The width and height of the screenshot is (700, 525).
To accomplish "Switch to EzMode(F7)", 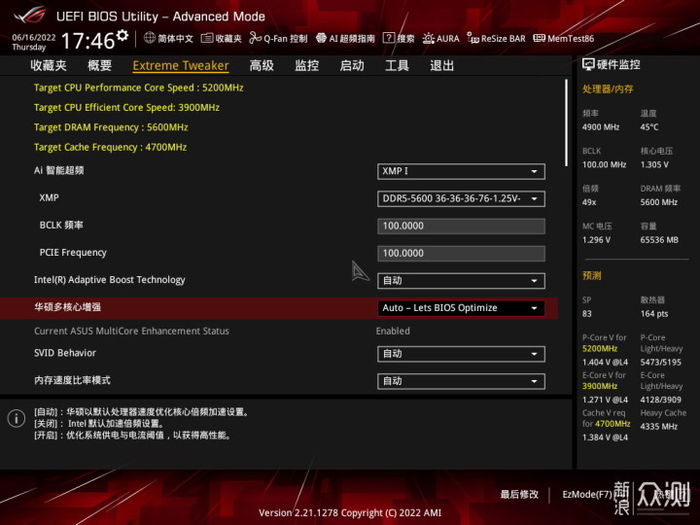I will coord(587,494).
